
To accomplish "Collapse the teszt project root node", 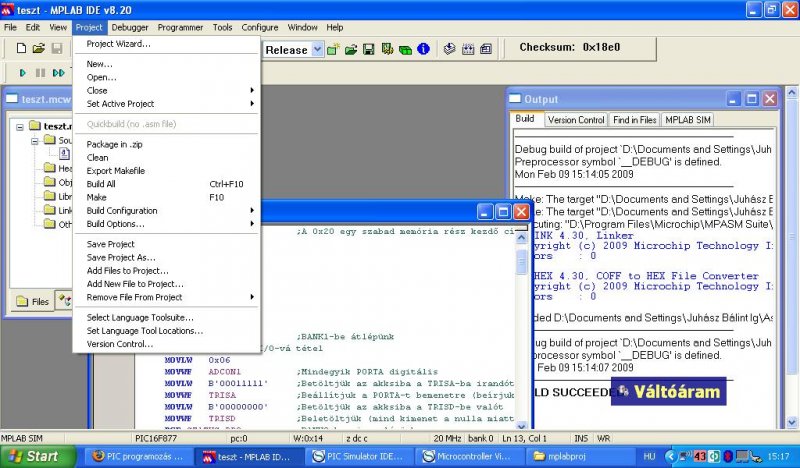I will tap(20, 127).
